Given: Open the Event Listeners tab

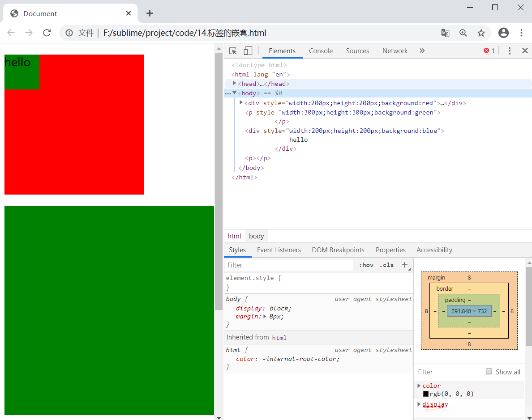Looking at the screenshot, I should pos(279,250).
